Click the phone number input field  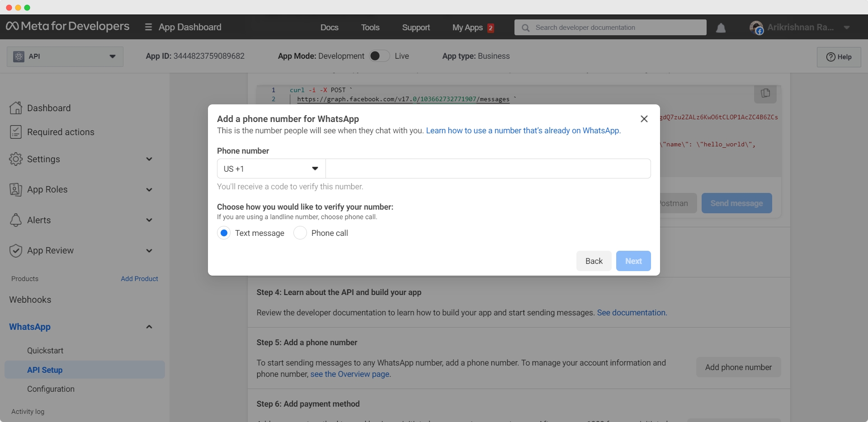(488, 169)
